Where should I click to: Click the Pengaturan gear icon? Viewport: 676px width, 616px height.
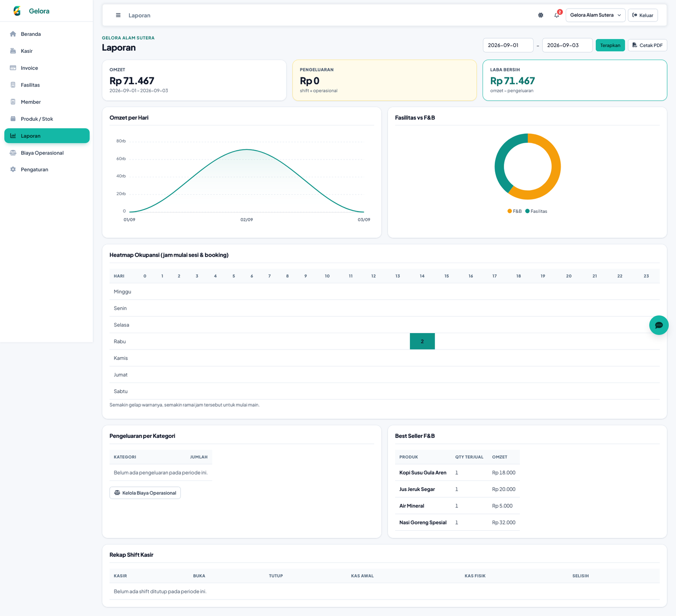click(13, 169)
